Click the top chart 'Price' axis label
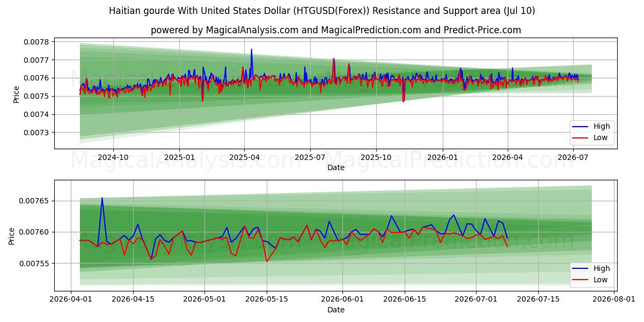644x322 pixels. coord(16,94)
